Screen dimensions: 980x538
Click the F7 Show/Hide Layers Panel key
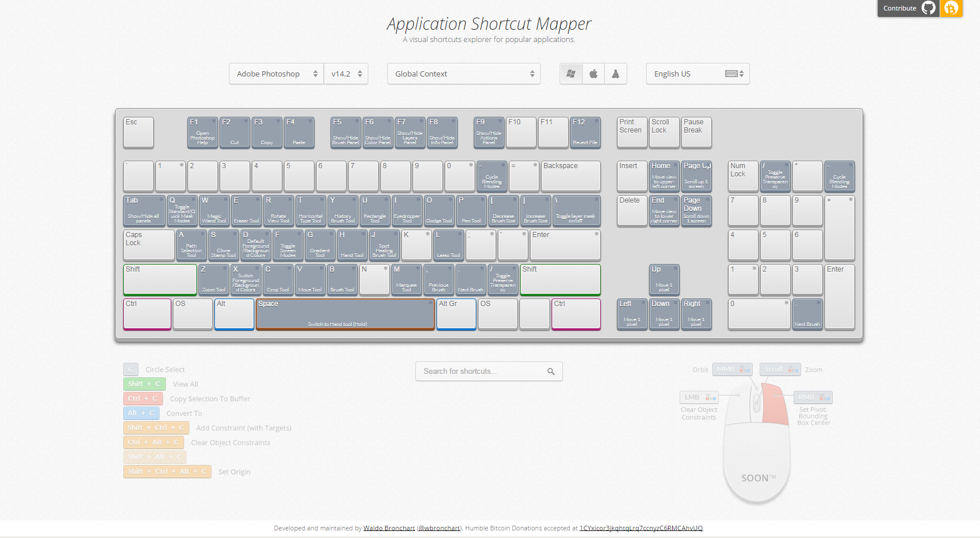click(x=410, y=133)
